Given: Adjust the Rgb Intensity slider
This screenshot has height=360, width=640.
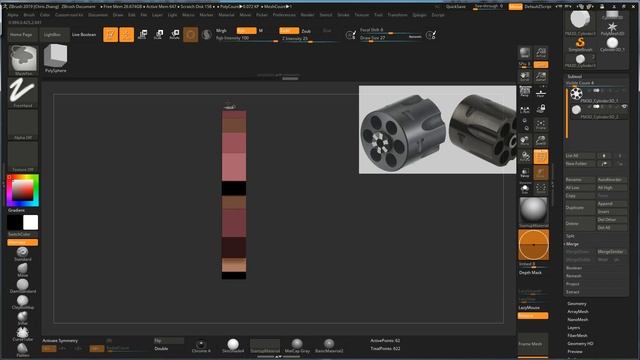Looking at the screenshot, I should point(247,38).
